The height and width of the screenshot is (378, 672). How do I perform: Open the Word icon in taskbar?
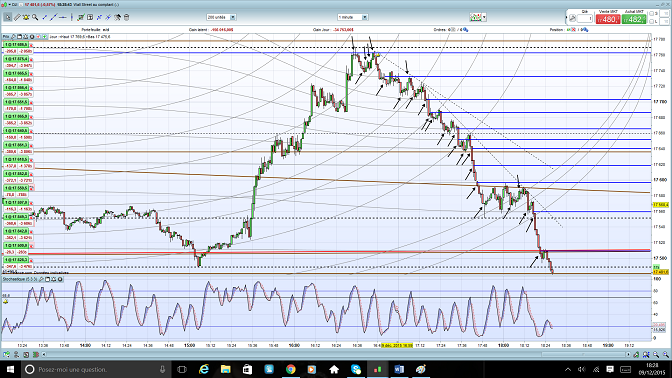[399, 369]
